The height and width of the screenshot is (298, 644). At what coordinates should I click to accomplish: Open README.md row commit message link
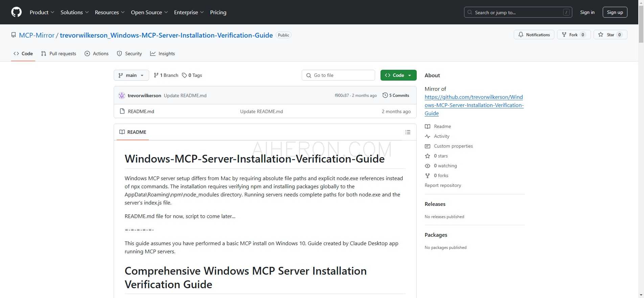pos(261,111)
